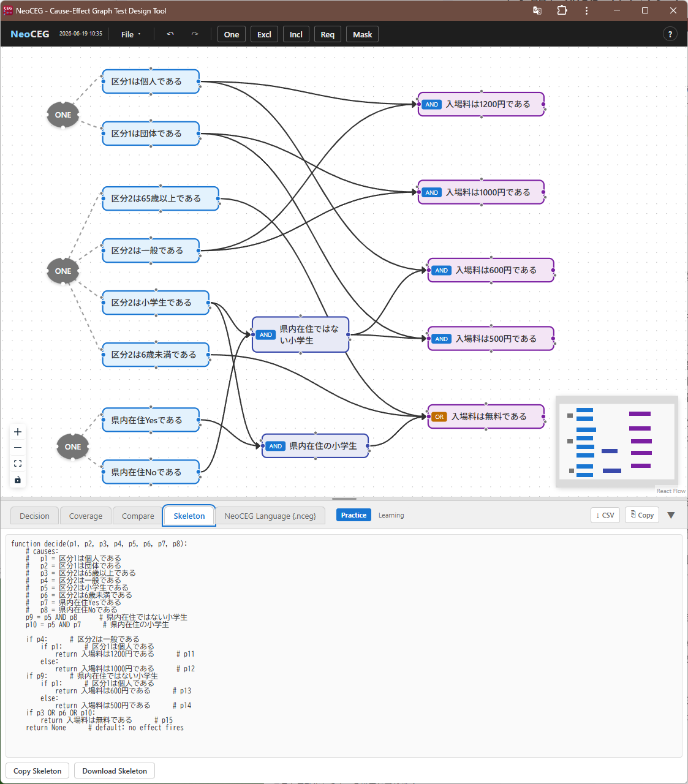688x784 pixels.
Task: Select node 区分2は6歳未満である
Action: [156, 355]
